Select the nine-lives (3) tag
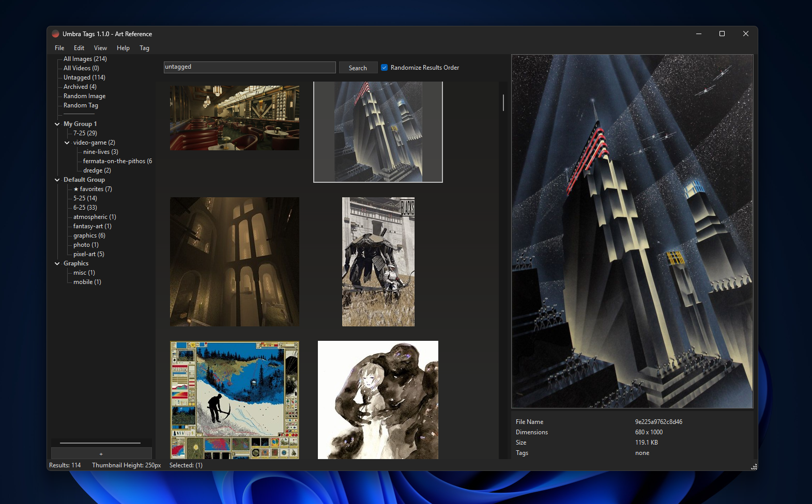This screenshot has height=504, width=812. point(101,152)
